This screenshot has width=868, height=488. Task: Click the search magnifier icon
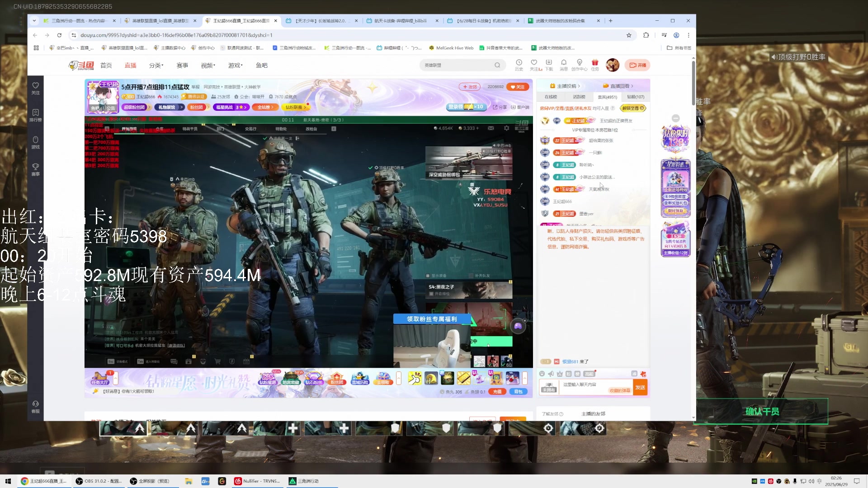click(x=497, y=65)
